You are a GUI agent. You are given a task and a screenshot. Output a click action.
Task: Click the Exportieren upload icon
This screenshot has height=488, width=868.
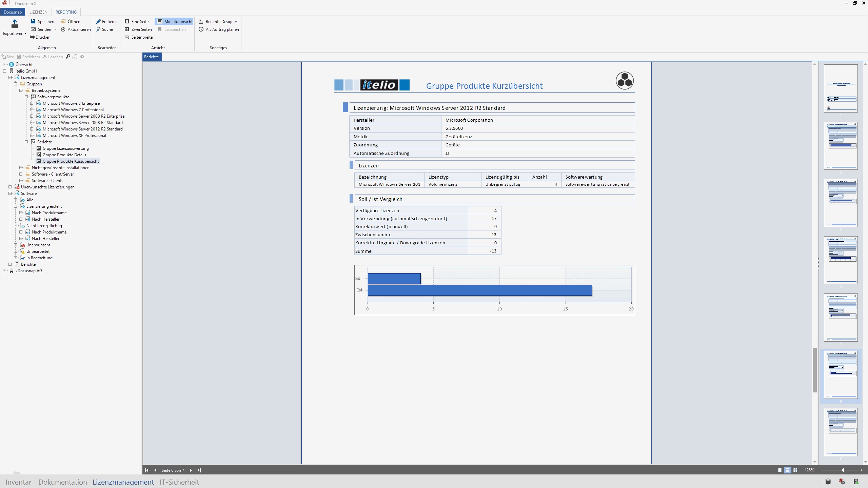pyautogui.click(x=14, y=24)
